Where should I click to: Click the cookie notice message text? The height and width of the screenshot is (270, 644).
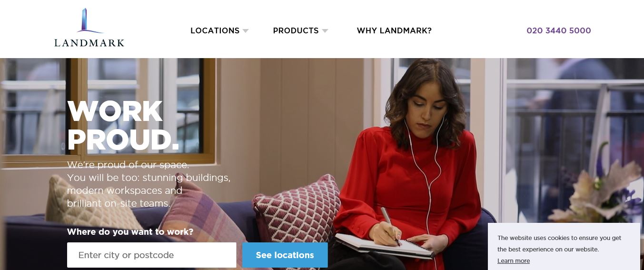point(559,243)
